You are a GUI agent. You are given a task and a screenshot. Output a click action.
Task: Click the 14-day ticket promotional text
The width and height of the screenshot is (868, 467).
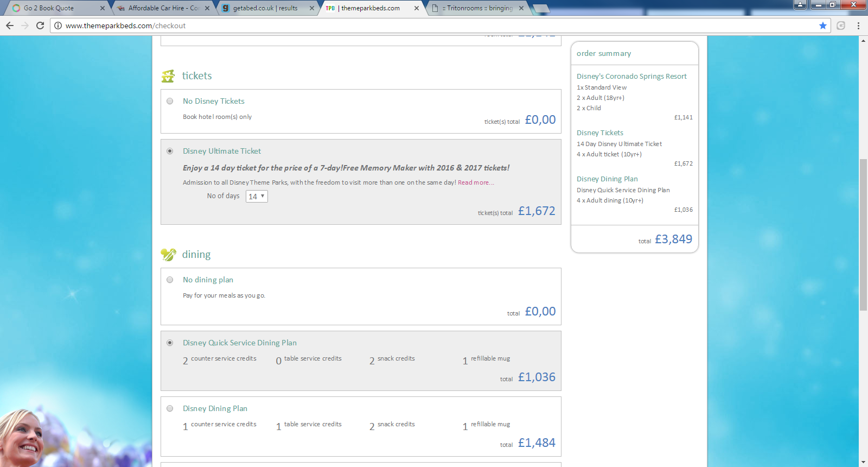(346, 168)
